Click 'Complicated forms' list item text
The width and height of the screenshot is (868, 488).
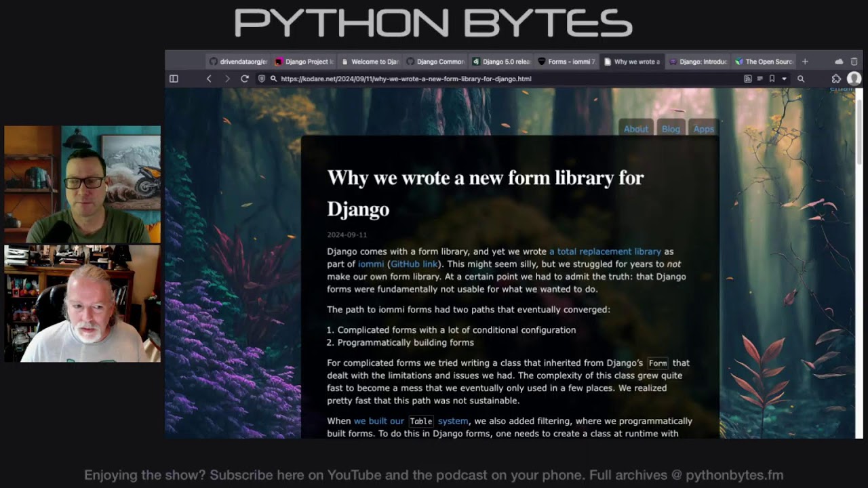[456, 330]
